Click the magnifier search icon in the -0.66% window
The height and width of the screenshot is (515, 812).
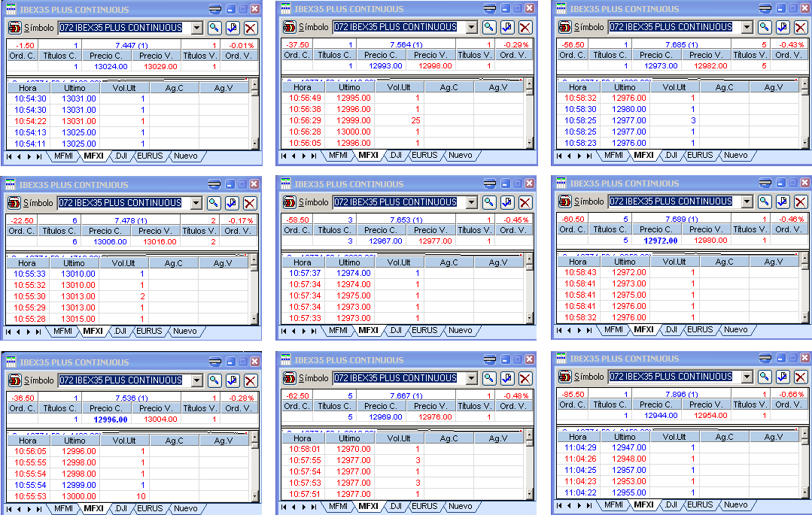[x=765, y=377]
